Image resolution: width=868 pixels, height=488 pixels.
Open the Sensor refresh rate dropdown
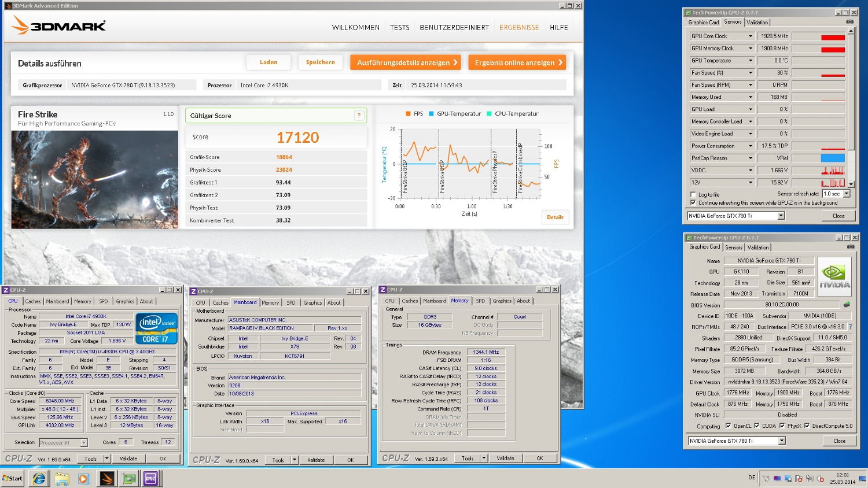[x=847, y=194]
